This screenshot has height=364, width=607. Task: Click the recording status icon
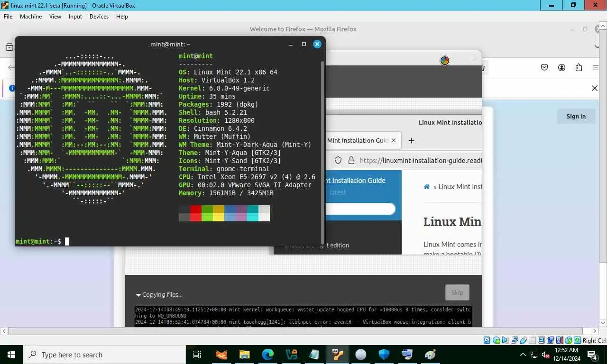(551, 340)
